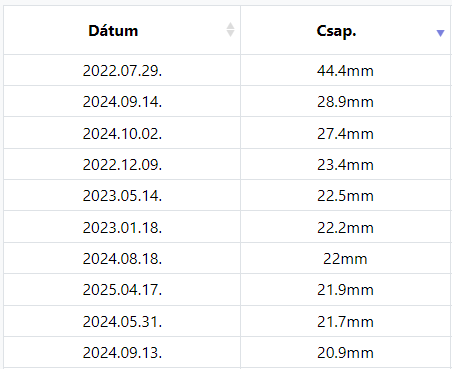Click the 22mm precipitation value
The width and height of the screenshot is (452, 369).
pyautogui.click(x=345, y=259)
